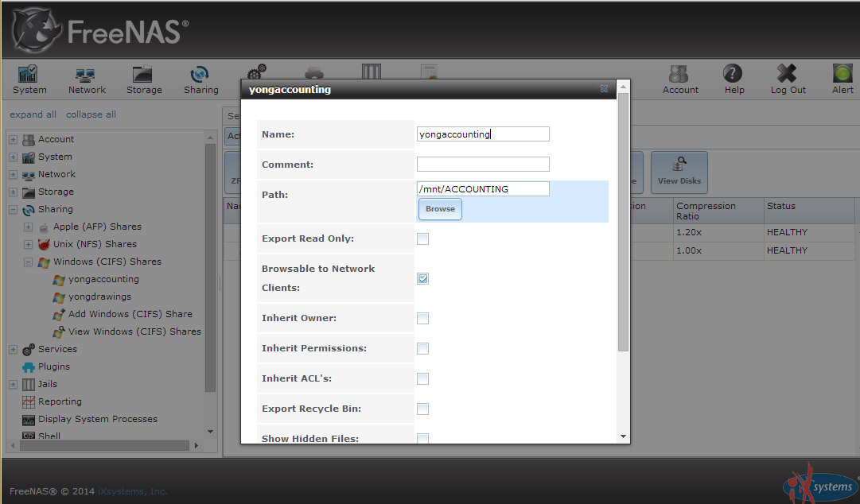Click the Jails toolbar icon

[x=372, y=72]
